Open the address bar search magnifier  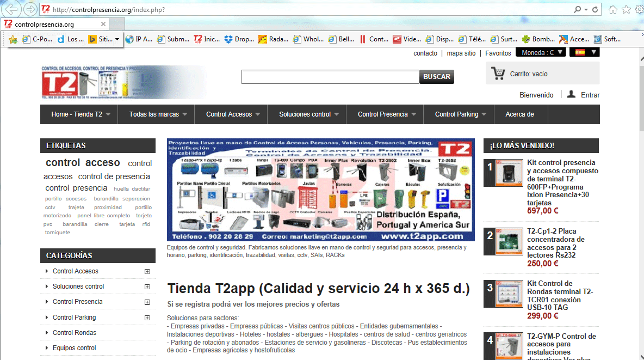[x=578, y=9]
